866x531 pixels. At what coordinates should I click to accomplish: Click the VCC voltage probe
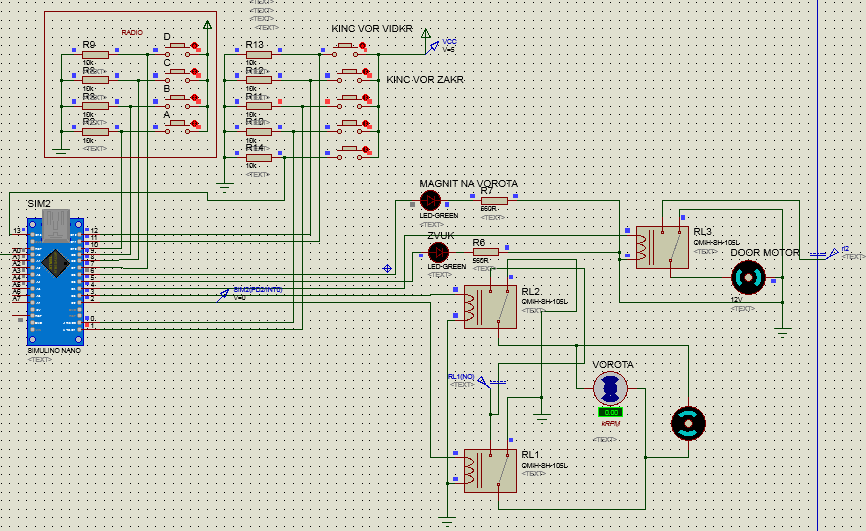click(x=434, y=48)
